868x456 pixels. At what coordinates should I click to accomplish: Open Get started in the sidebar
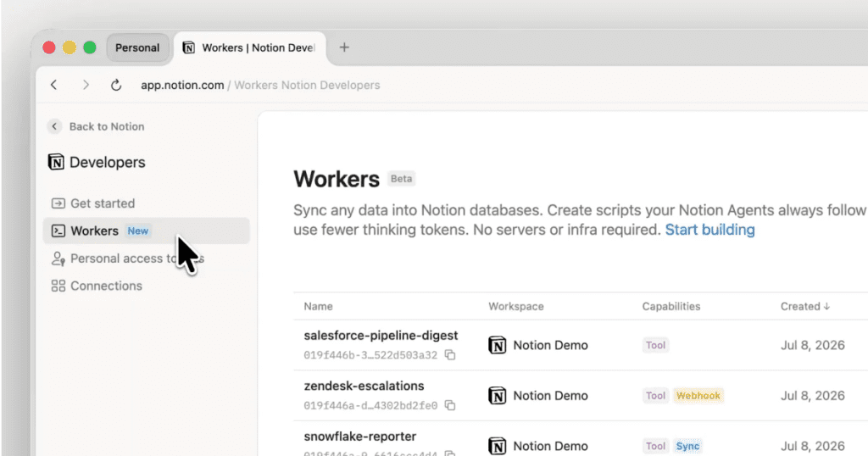[146, 203]
